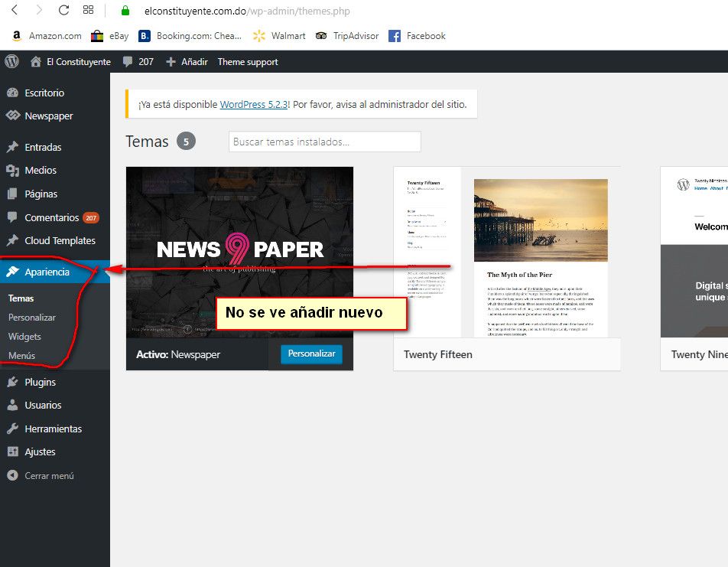Click the Facebook bookmark icon
The height and width of the screenshot is (567, 728).
click(x=394, y=36)
